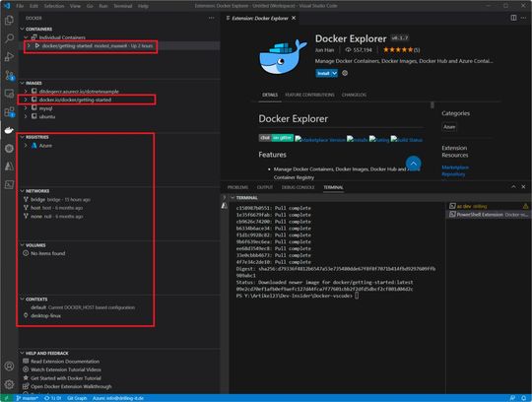This screenshot has width=532, height=402.
Task: Click the notifications bell in status bar
Action: click(524, 398)
